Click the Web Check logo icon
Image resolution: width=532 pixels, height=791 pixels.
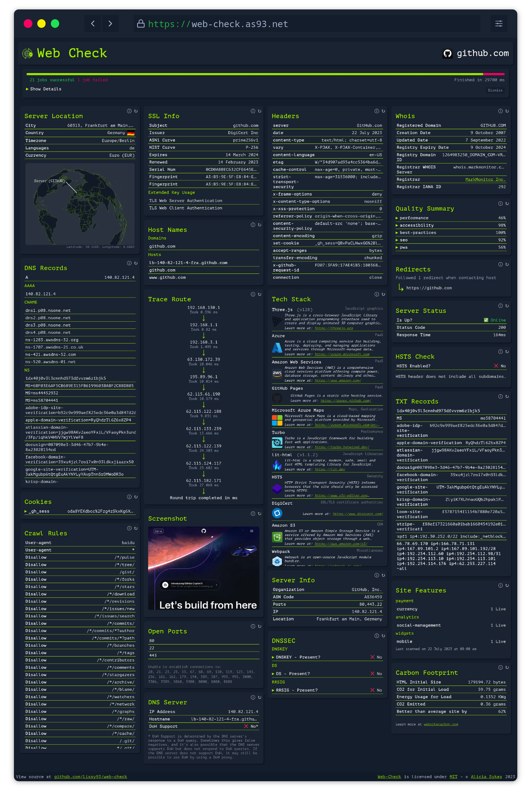(x=28, y=53)
